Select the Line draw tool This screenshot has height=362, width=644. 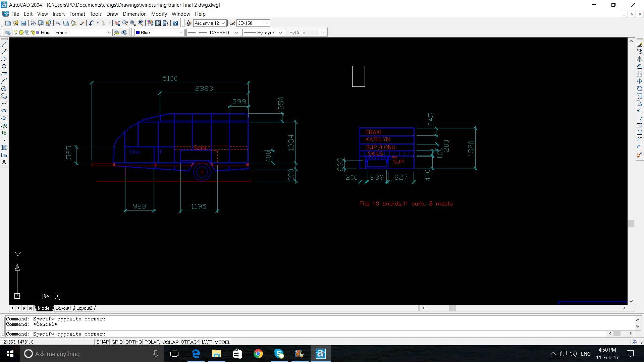pos(4,44)
